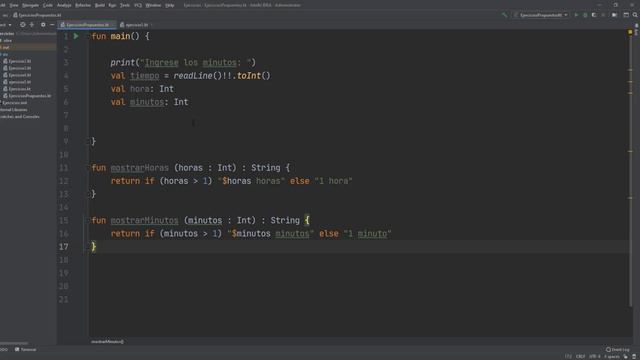Run main using the green gutter arrow
Image resolution: width=640 pixels, height=360 pixels.
pyautogui.click(x=76, y=36)
